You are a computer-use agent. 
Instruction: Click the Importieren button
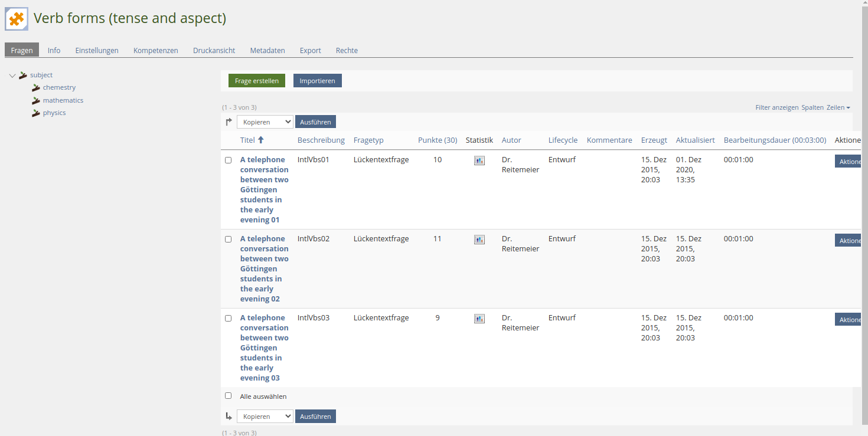317,81
